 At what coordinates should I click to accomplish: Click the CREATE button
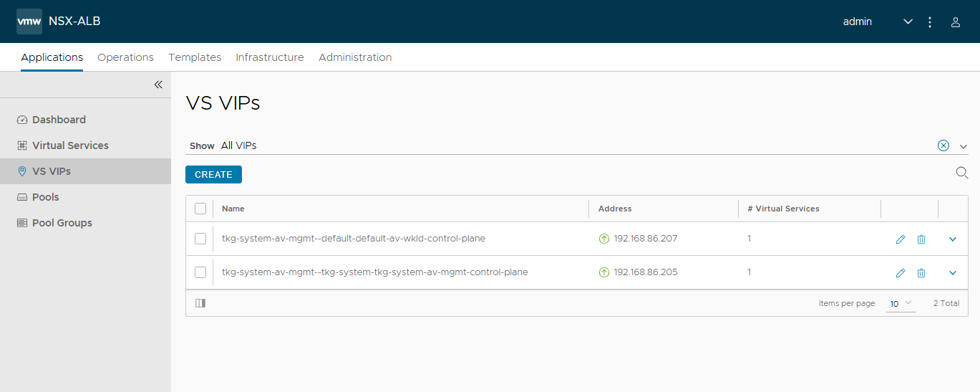[213, 174]
